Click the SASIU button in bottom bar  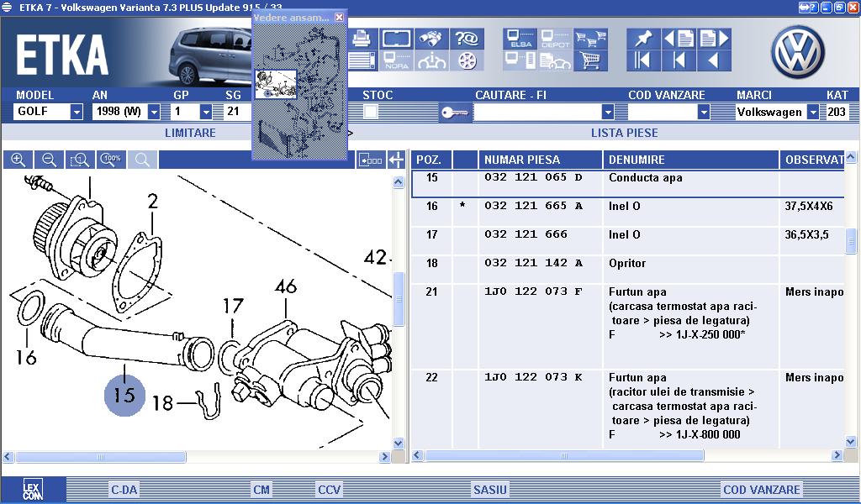(489, 489)
